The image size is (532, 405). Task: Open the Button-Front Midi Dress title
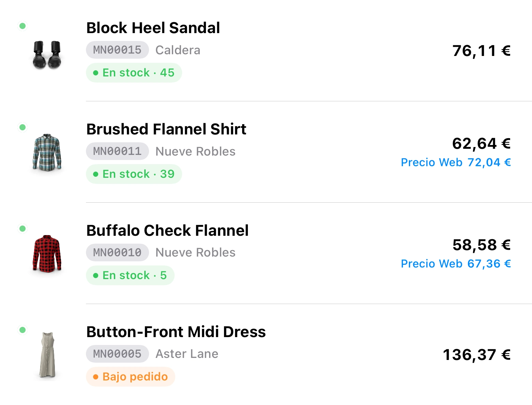(176, 332)
